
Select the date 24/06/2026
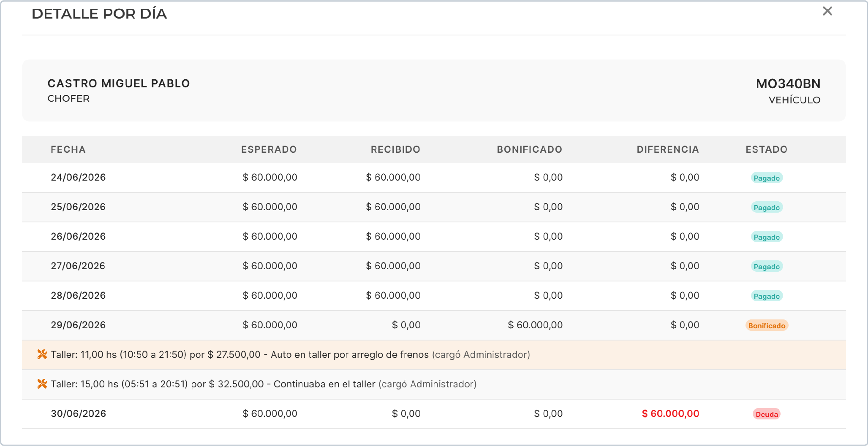click(x=78, y=177)
